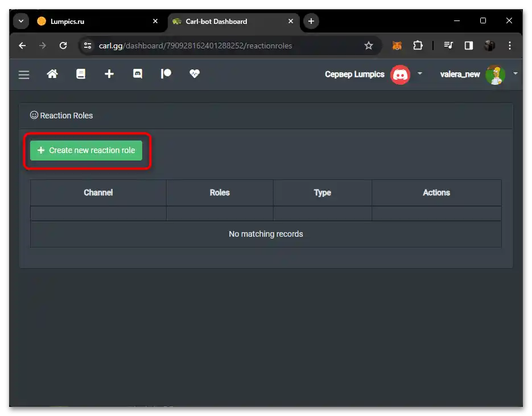Open a new browser tab
The image size is (532, 416).
[x=311, y=21]
